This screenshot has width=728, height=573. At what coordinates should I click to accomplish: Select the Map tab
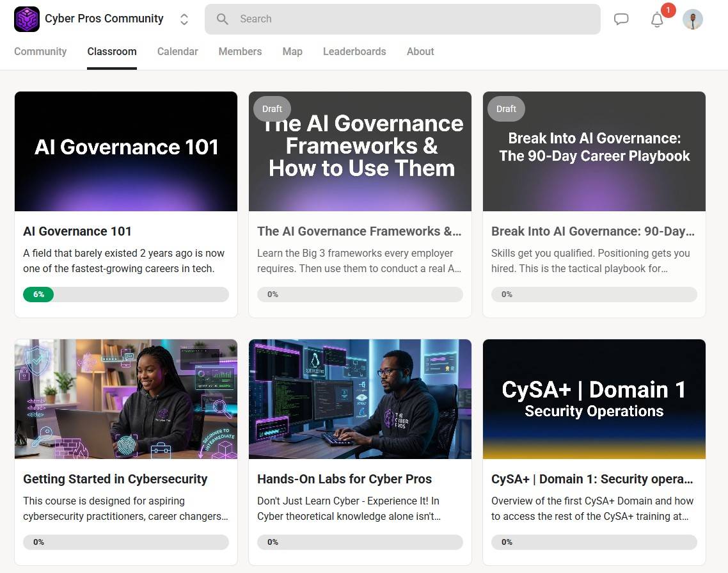coord(292,52)
